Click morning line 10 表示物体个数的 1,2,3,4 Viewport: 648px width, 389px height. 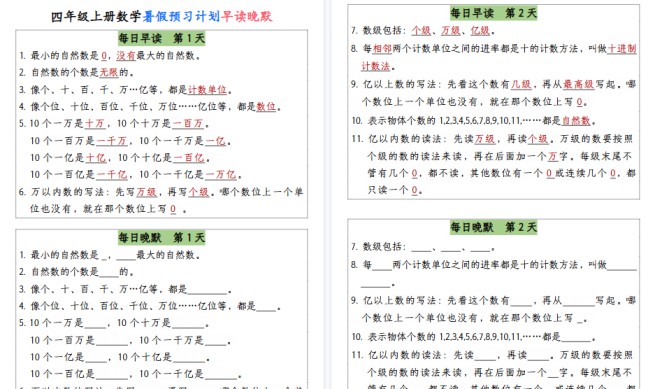474,121
